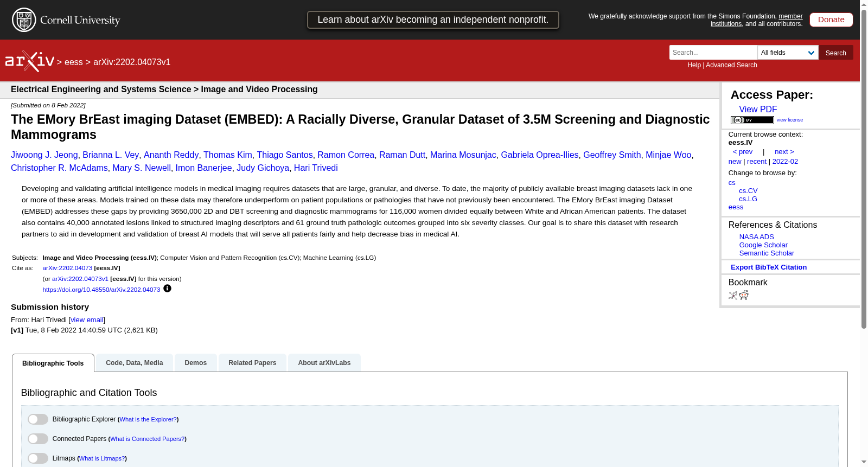
Task: Open author Gabriela Oprea-Ilies link
Action: pos(540,155)
